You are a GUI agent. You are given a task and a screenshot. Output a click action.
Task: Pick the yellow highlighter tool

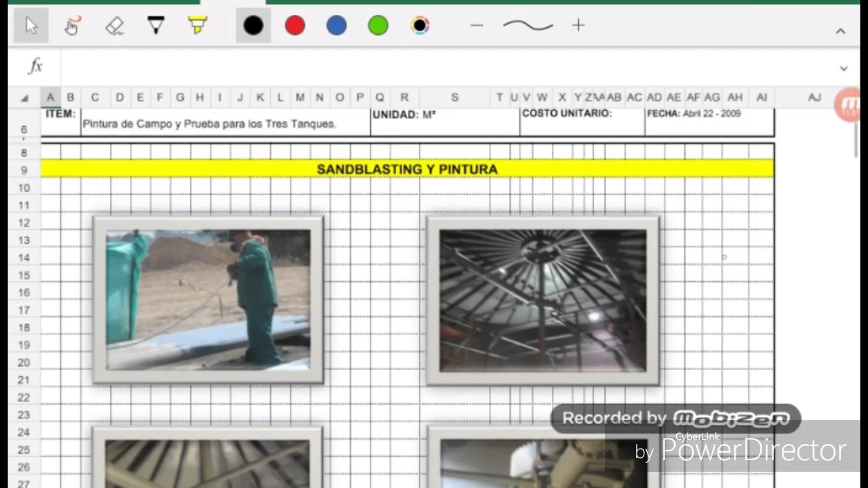point(197,26)
